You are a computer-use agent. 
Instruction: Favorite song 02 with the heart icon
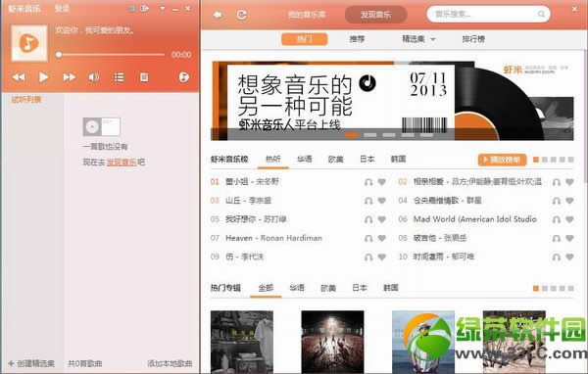click(x=569, y=182)
